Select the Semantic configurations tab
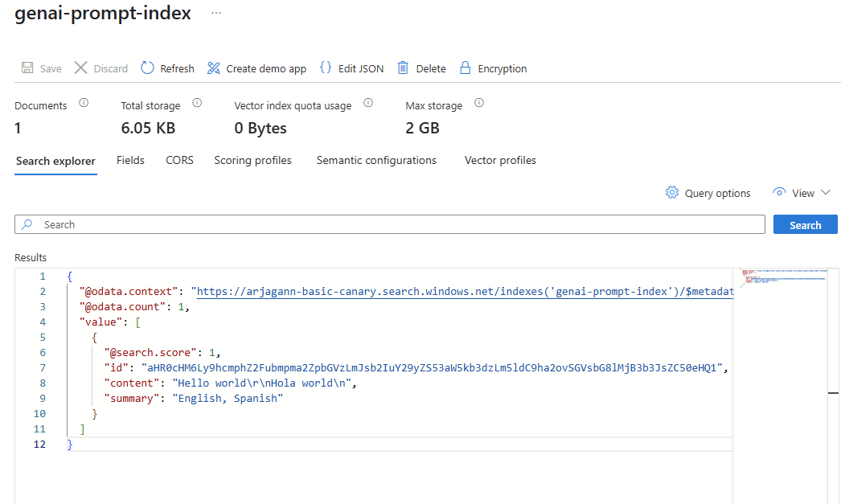This screenshot has height=504, width=841. click(376, 160)
